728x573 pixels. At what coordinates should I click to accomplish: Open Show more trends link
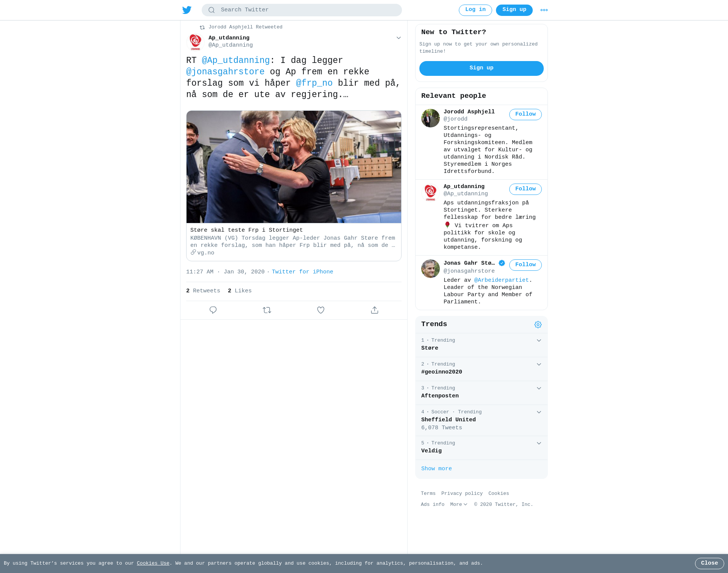point(436,469)
